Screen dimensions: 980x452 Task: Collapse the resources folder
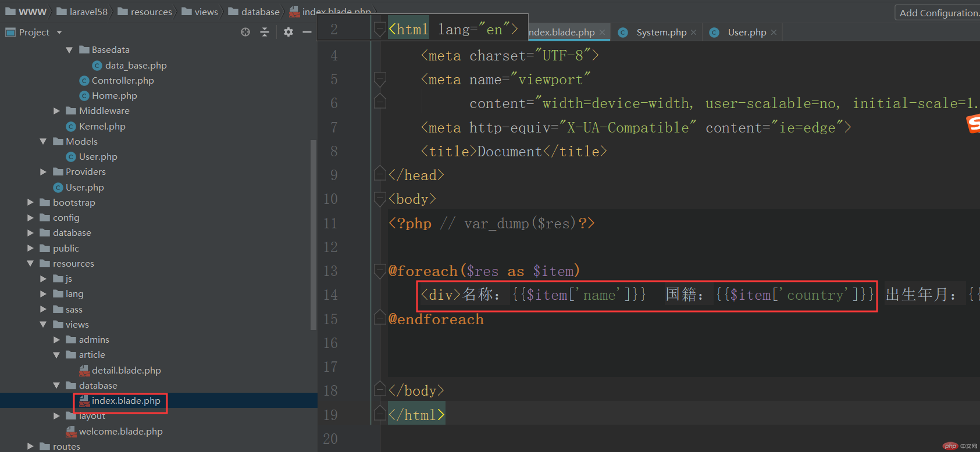pyautogui.click(x=30, y=263)
